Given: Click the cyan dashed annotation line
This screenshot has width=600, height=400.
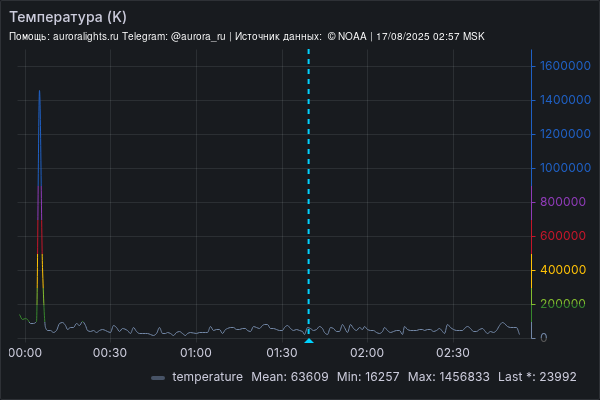Looking at the screenshot, I should click(309, 191).
